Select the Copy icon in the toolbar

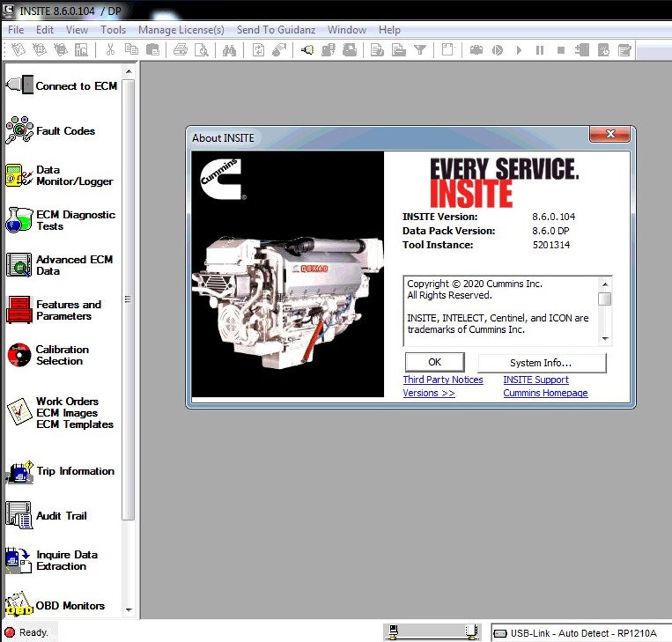tap(131, 50)
